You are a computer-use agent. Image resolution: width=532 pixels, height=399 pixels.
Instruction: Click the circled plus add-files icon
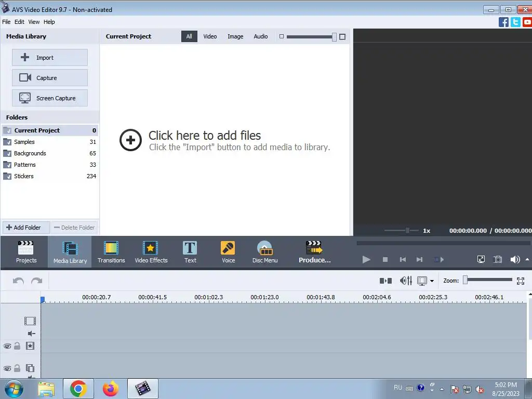click(x=130, y=140)
